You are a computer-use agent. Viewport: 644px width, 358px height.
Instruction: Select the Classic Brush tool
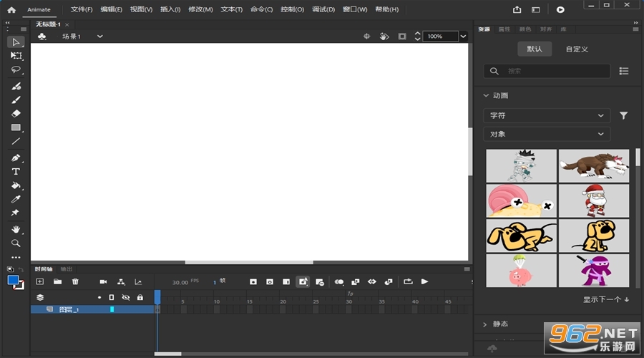point(16,100)
